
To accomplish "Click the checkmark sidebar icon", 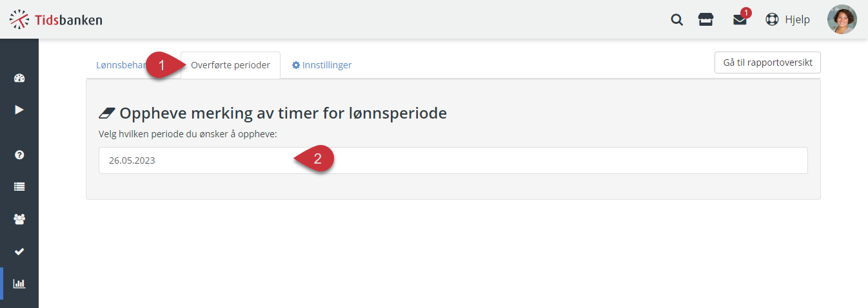I will pos(19,251).
